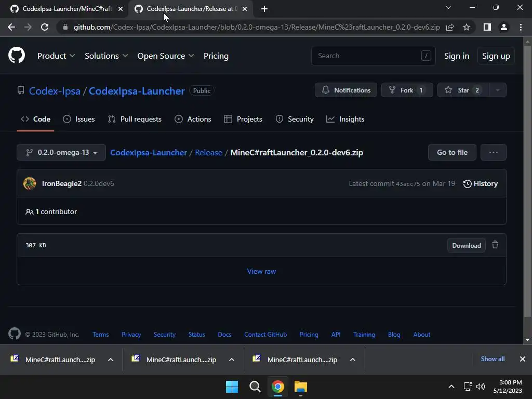Click the volume icon in system tray
Image resolution: width=532 pixels, height=399 pixels.
pos(481,387)
